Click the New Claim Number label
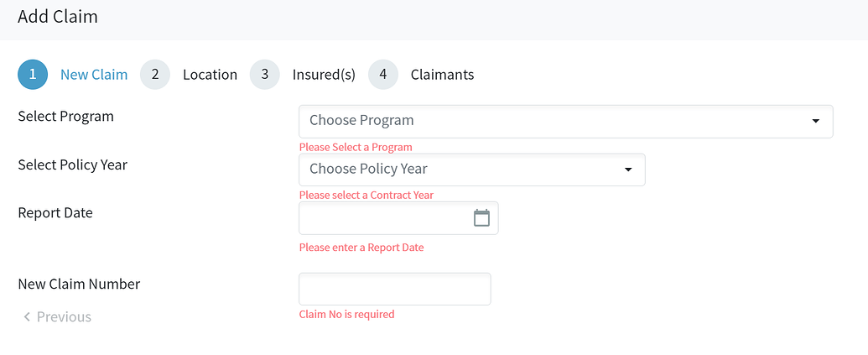 79,285
